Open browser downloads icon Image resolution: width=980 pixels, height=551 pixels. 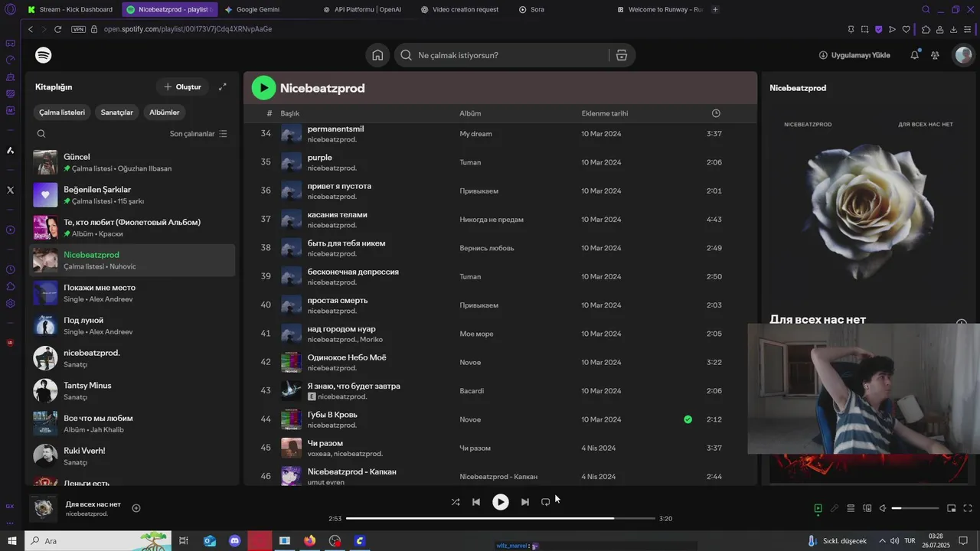click(x=953, y=29)
